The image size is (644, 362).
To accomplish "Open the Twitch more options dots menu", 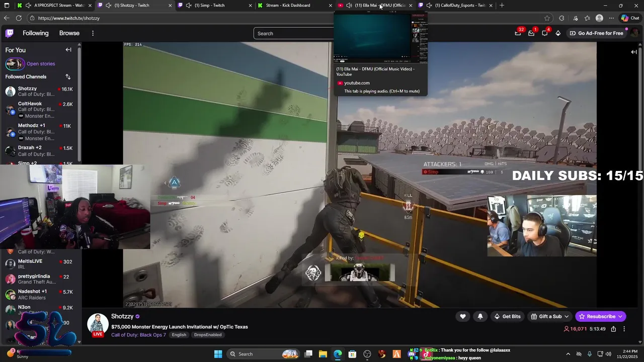I will 93,33.
